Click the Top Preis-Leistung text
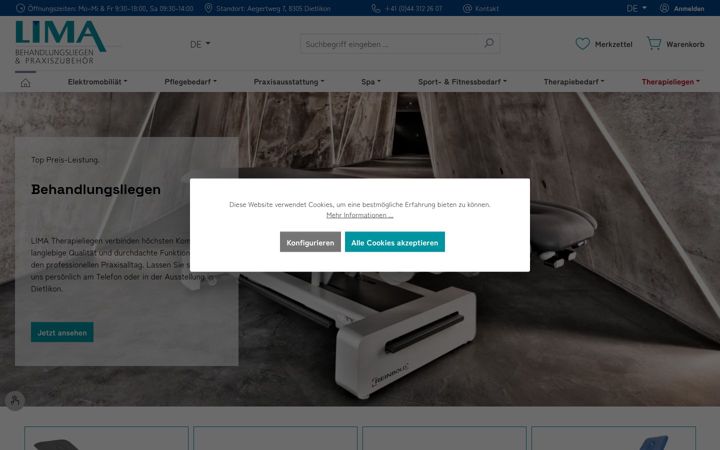Image resolution: width=720 pixels, height=450 pixels. click(65, 160)
